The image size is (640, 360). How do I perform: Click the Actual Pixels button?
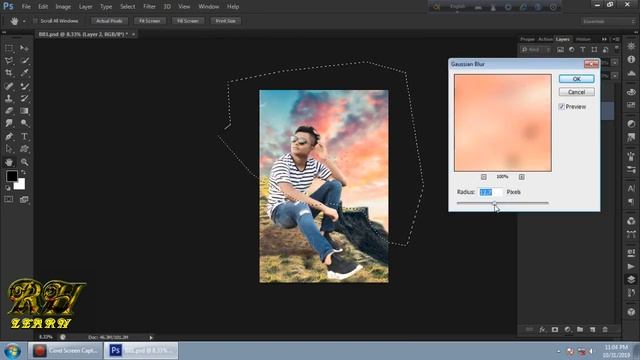109,21
